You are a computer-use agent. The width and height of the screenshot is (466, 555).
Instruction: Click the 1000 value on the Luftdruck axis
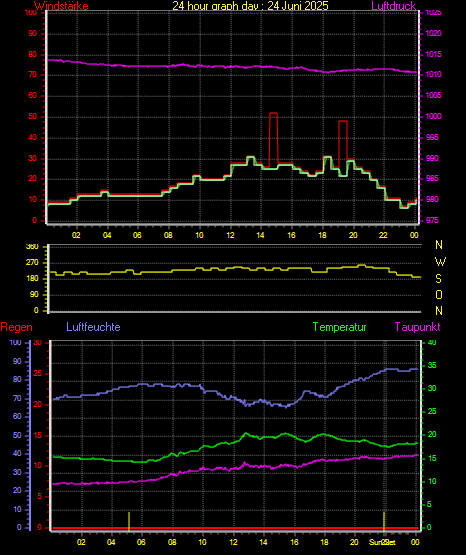[x=433, y=116]
